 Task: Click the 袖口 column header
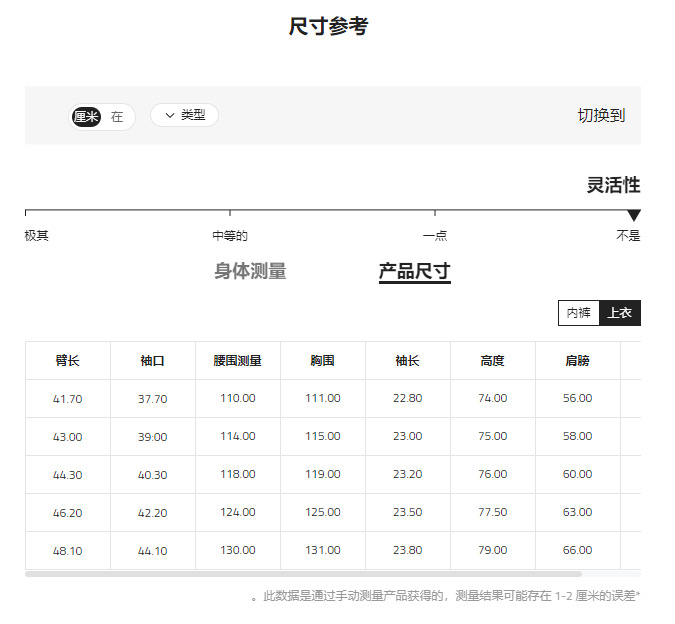153,361
